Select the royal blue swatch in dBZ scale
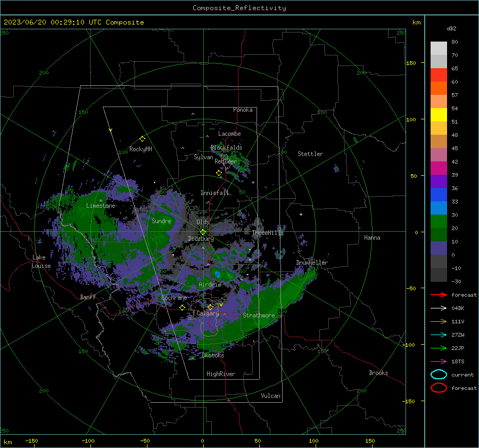 coord(439,194)
